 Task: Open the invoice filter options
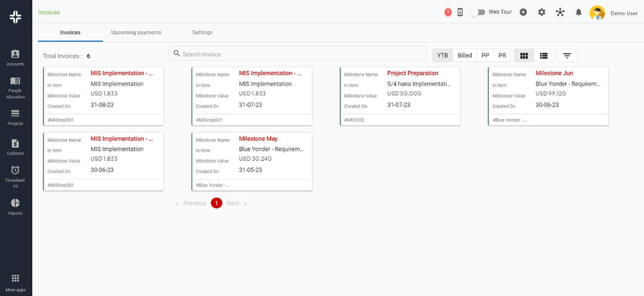tap(567, 55)
